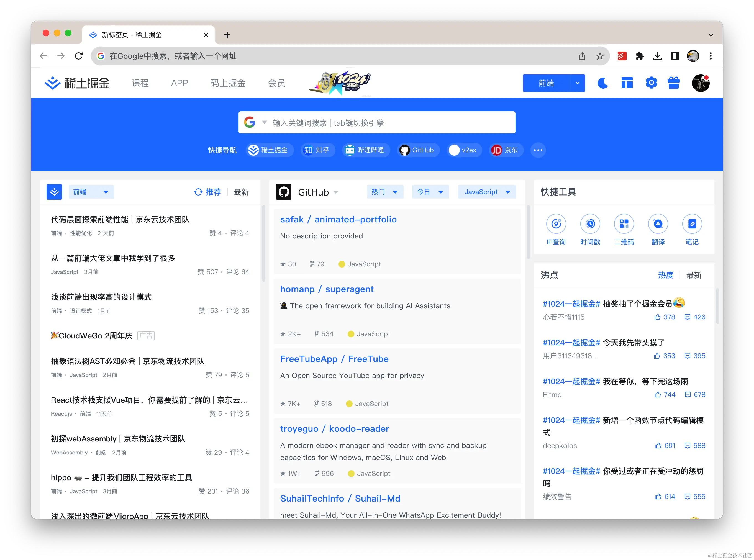Open the IP查询 quick tool
This screenshot has width=754, height=560.
pos(556,224)
